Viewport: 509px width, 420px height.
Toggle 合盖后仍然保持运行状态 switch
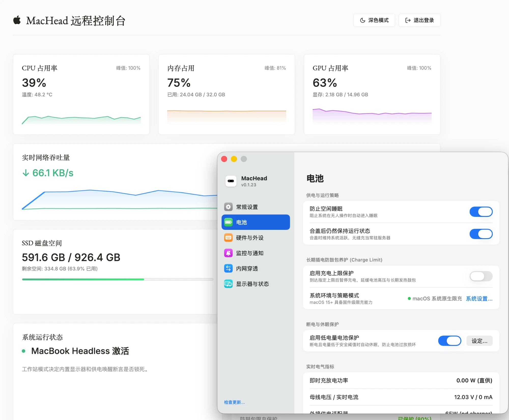tap(481, 234)
